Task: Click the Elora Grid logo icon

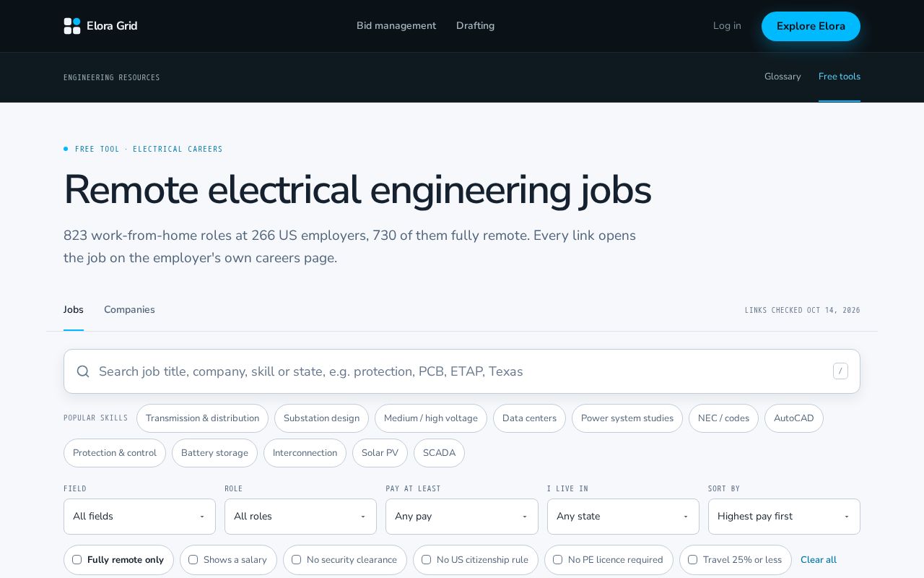Action: click(72, 26)
